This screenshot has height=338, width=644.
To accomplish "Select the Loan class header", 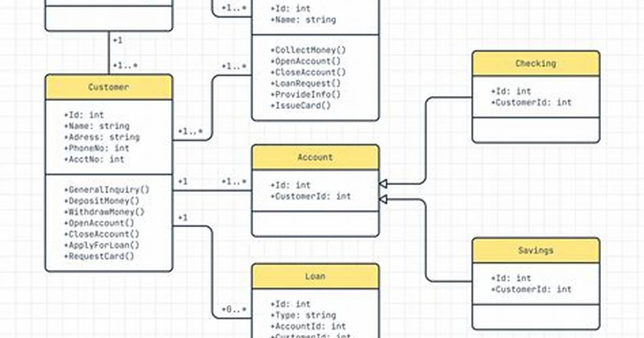I will (316, 277).
